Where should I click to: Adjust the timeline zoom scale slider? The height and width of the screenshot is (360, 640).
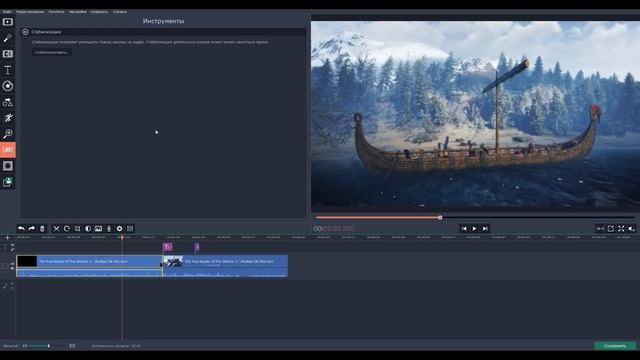point(48,346)
